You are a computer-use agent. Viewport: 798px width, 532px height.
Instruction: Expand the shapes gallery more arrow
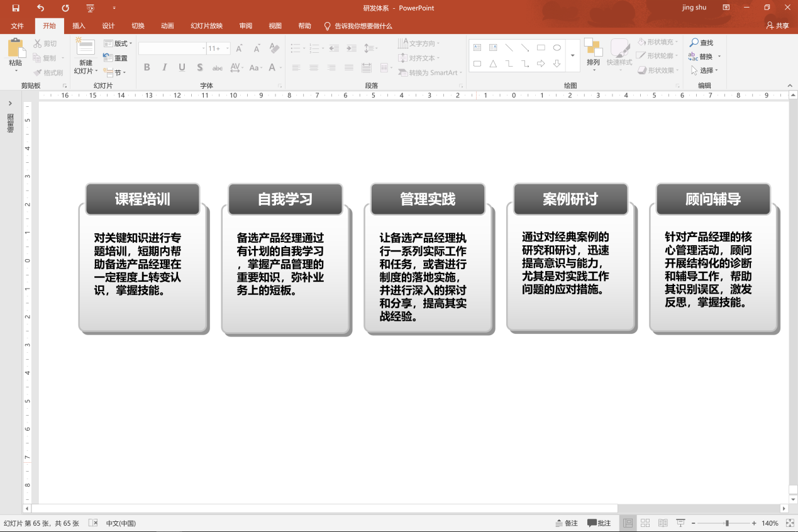pyautogui.click(x=572, y=55)
